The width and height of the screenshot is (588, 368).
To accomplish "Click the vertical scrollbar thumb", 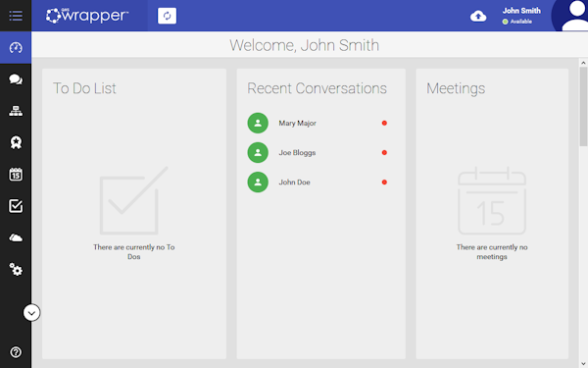I will 583,107.
